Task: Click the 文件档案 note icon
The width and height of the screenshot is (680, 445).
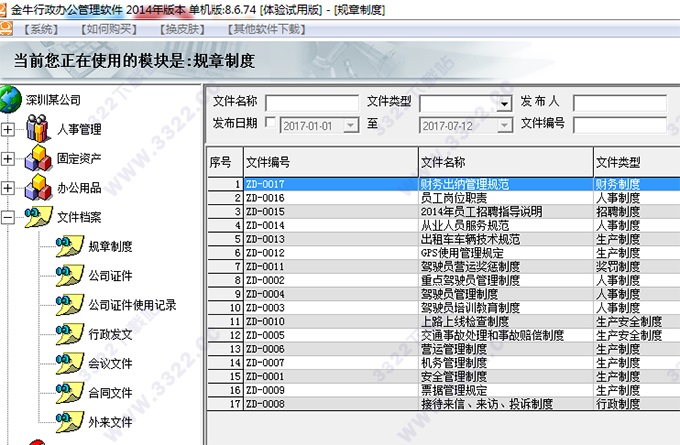Action: (38, 216)
